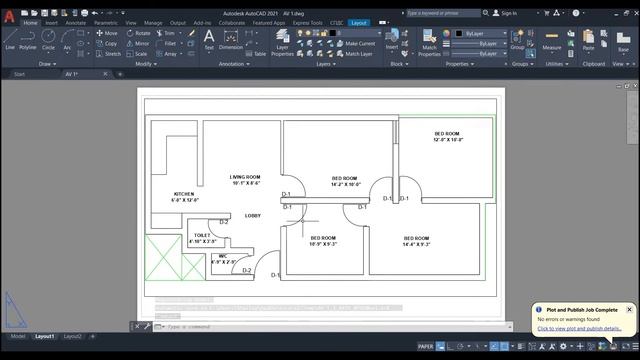Open the Customization menu in status bar
The image size is (640, 360).
click(x=636, y=347)
